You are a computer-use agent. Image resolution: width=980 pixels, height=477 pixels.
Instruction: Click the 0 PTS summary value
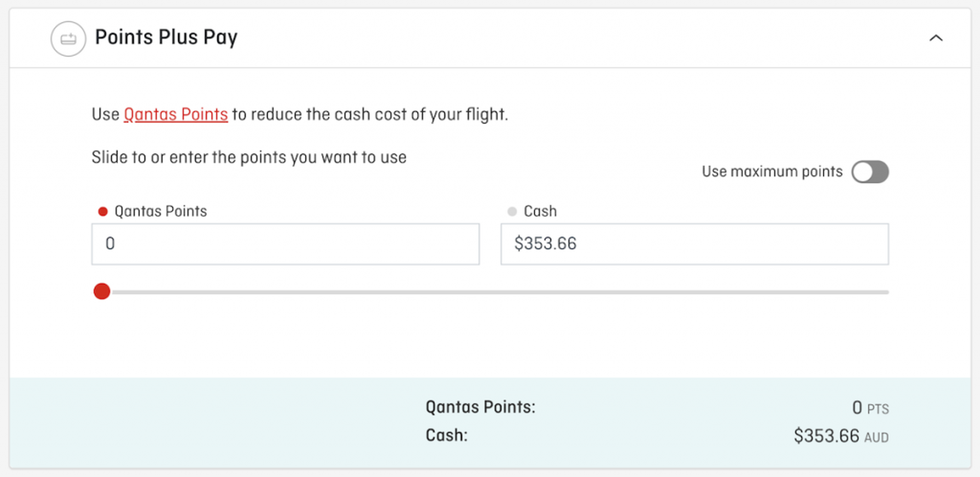(870, 408)
